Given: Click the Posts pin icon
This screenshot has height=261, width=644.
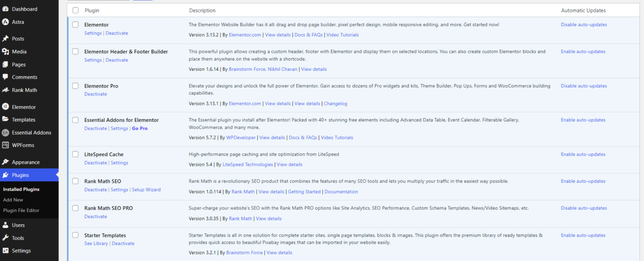Looking at the screenshot, I should pos(6,39).
